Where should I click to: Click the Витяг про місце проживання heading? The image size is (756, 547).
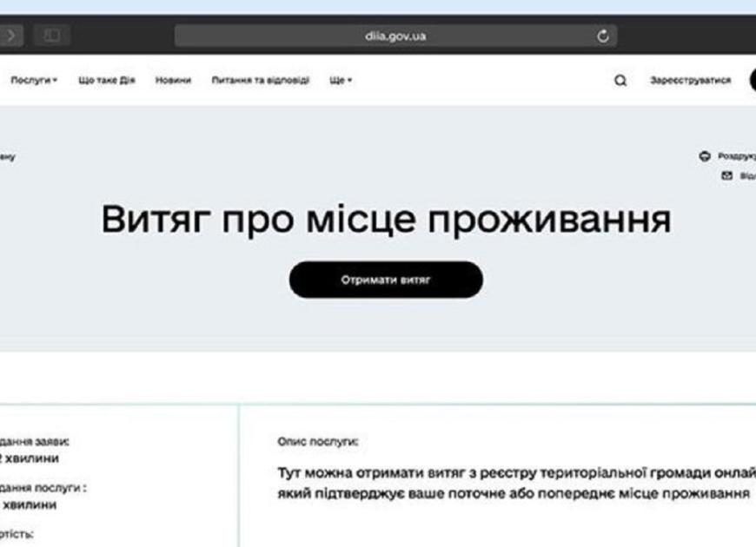(387, 221)
